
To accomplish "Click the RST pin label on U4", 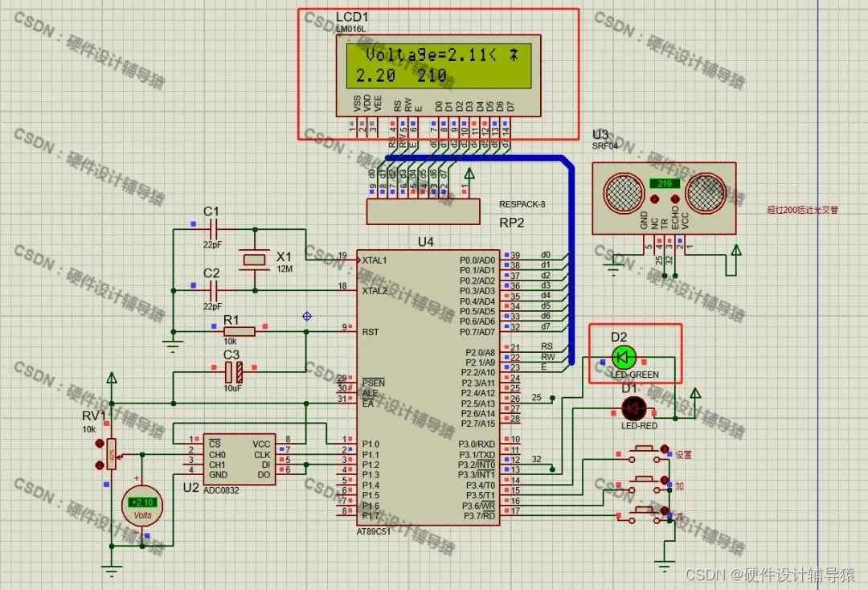I will point(371,332).
